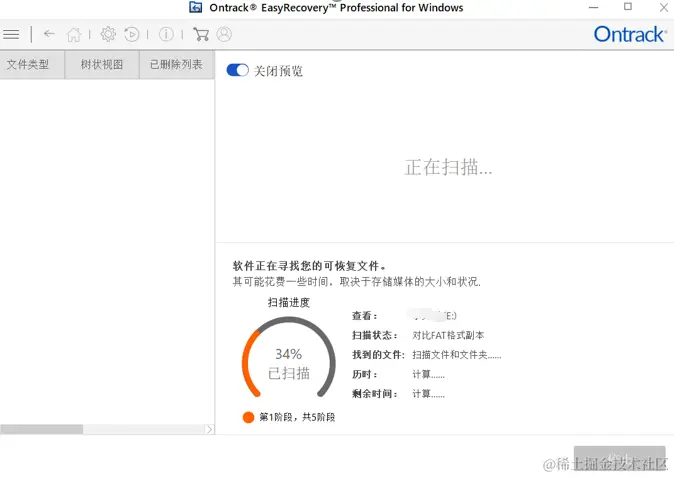Click the user account icon

(224, 34)
